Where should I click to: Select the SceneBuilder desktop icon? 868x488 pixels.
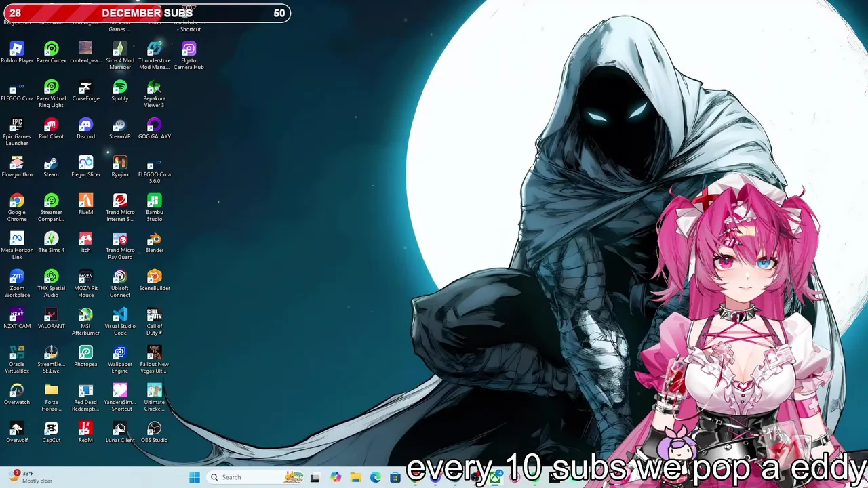coord(155,280)
